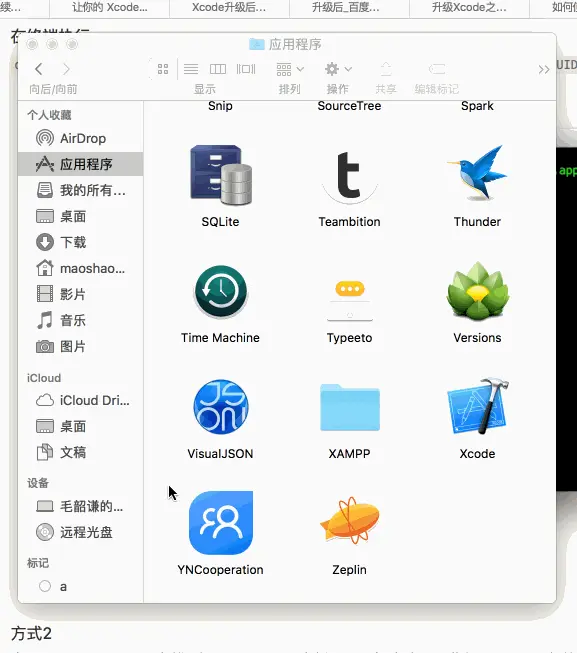
Task: Click the Typeeto app icon
Action: click(x=350, y=300)
